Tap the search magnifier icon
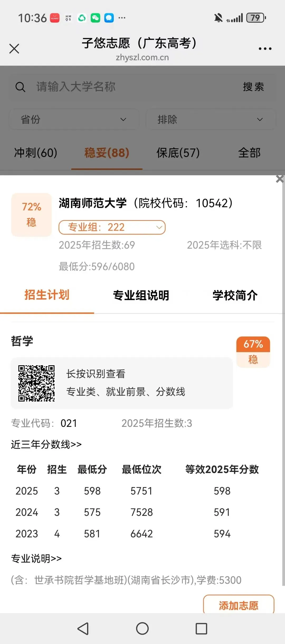The width and height of the screenshot is (285, 644). (20, 87)
